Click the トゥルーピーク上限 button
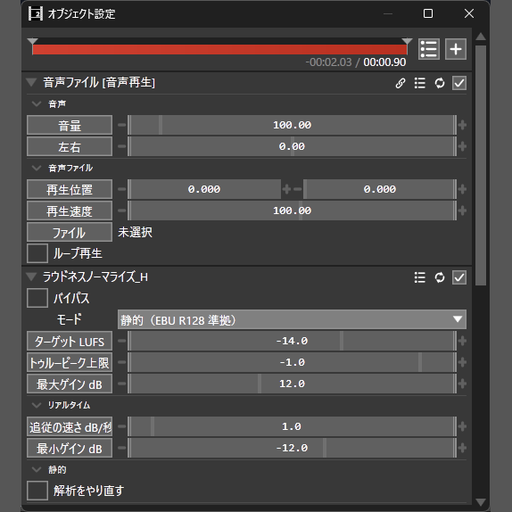Image resolution: width=512 pixels, height=512 pixels. (x=69, y=362)
